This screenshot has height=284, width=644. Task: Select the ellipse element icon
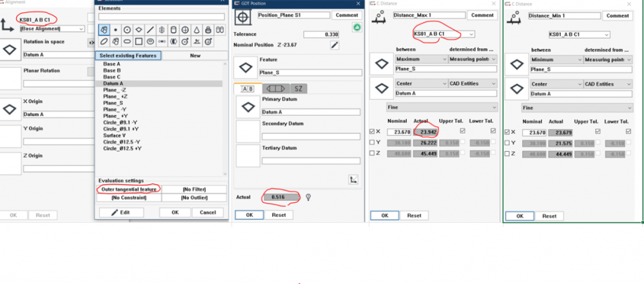tap(104, 41)
